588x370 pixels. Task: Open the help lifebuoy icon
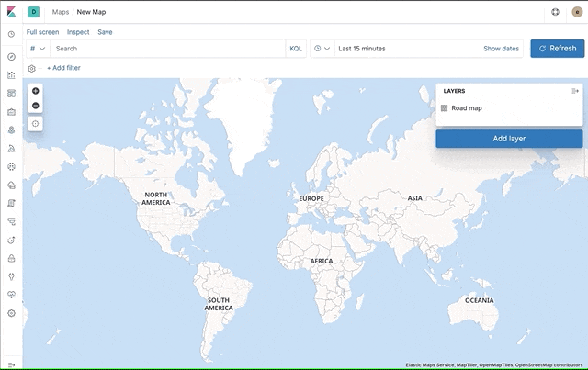point(555,12)
